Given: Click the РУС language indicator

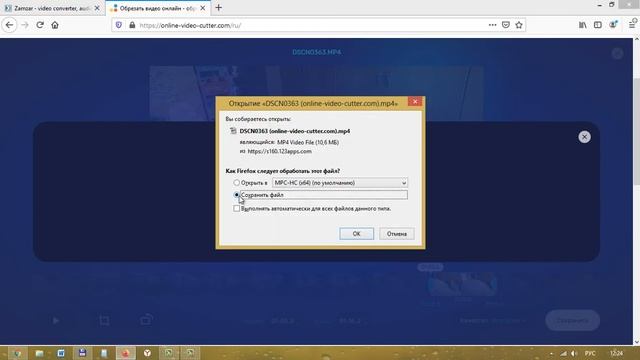Looking at the screenshot, I should [x=590, y=353].
